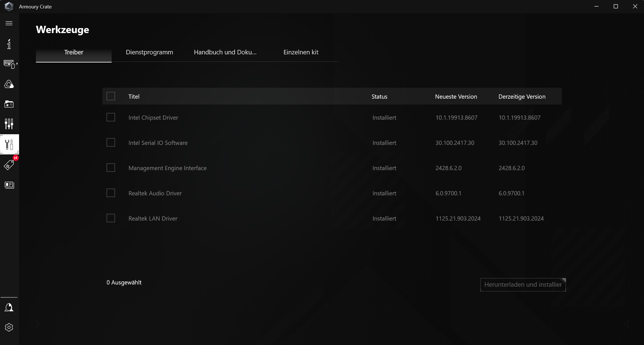This screenshot has height=345, width=644.
Task: Click Herunterladen und installier button
Action: pos(523,285)
